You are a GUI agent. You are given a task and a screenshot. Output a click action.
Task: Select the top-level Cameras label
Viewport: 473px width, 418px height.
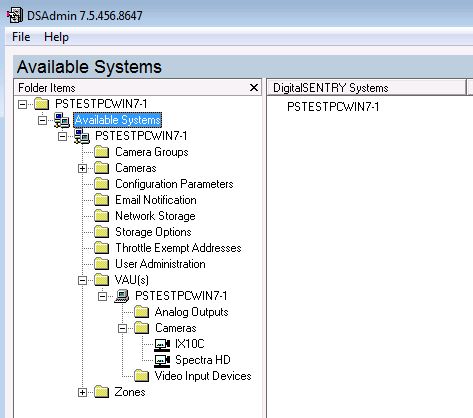coord(136,168)
